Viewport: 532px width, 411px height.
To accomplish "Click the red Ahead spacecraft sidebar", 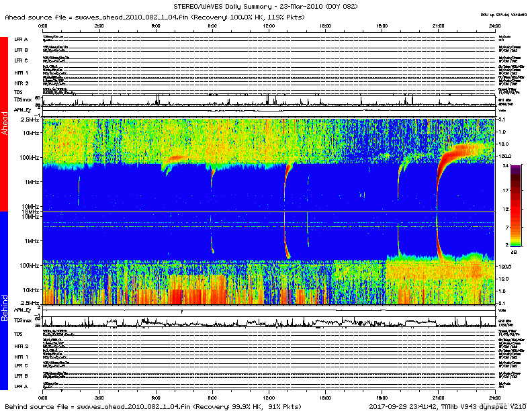I will pos(4,124).
